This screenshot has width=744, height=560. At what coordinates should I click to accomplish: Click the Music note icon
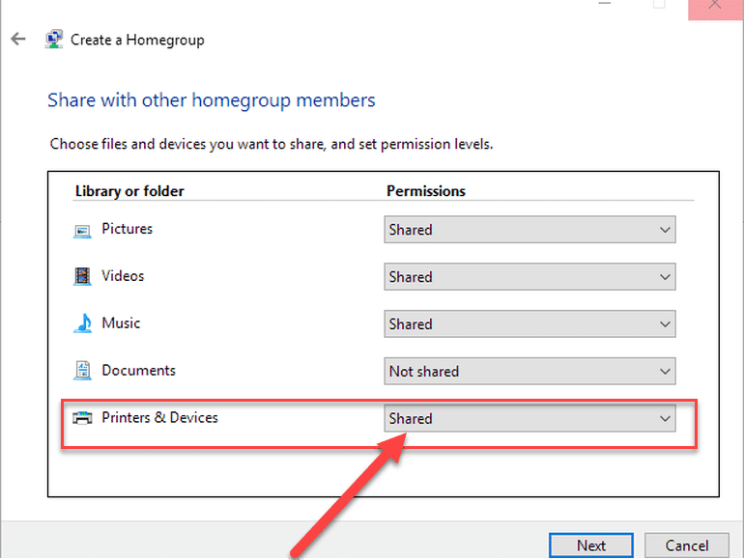(83, 323)
